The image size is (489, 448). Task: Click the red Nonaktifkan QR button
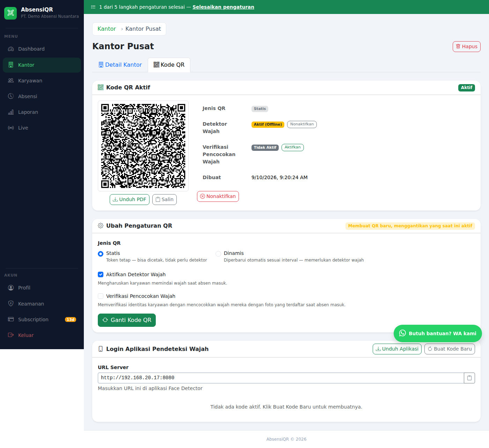pos(218,196)
